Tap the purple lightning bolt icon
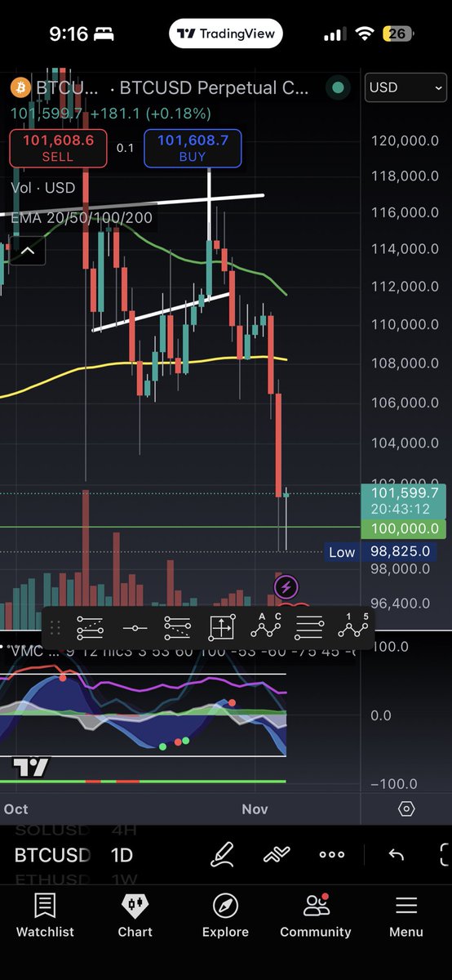The image size is (452, 980). pos(286,586)
